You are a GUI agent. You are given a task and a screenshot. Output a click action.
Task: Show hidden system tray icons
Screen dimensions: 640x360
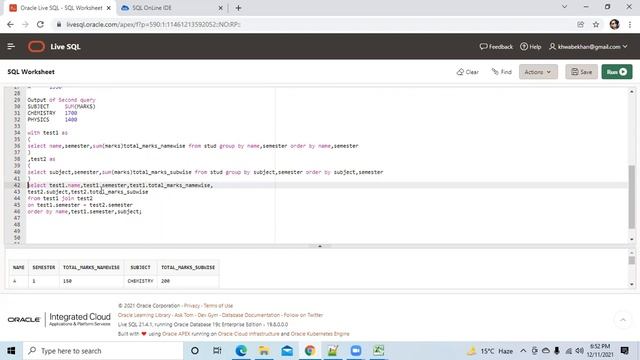[x=523, y=351]
